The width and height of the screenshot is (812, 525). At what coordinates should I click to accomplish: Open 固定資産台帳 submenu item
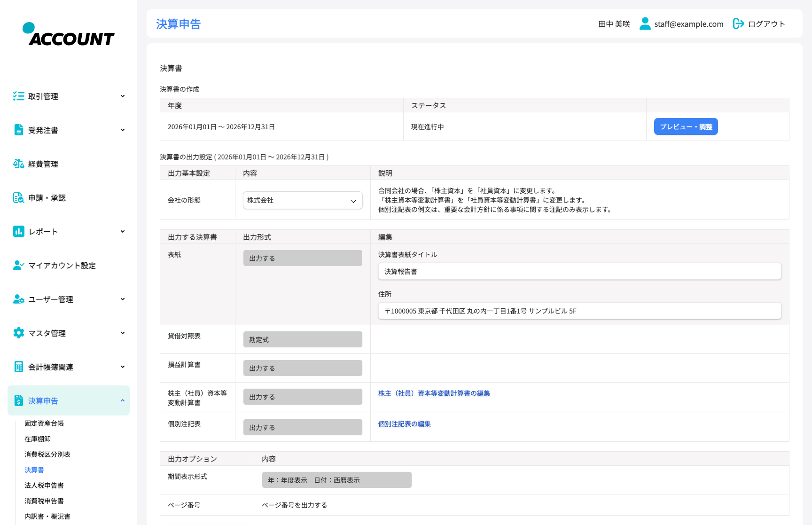(x=44, y=423)
